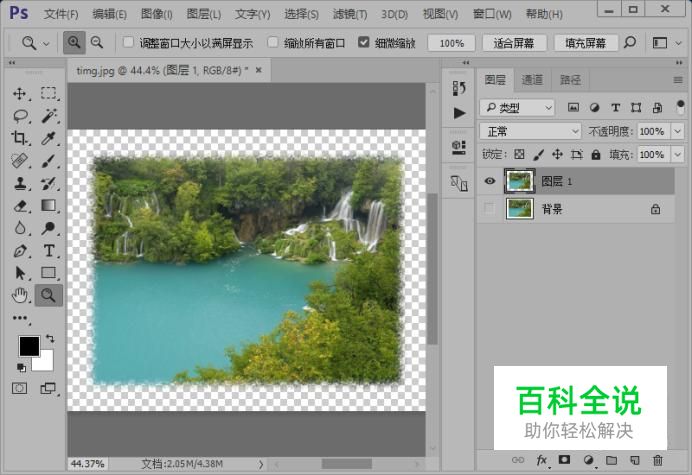Choose zoom in mode in options bar
Screen dimensions: 692x475
point(74,43)
